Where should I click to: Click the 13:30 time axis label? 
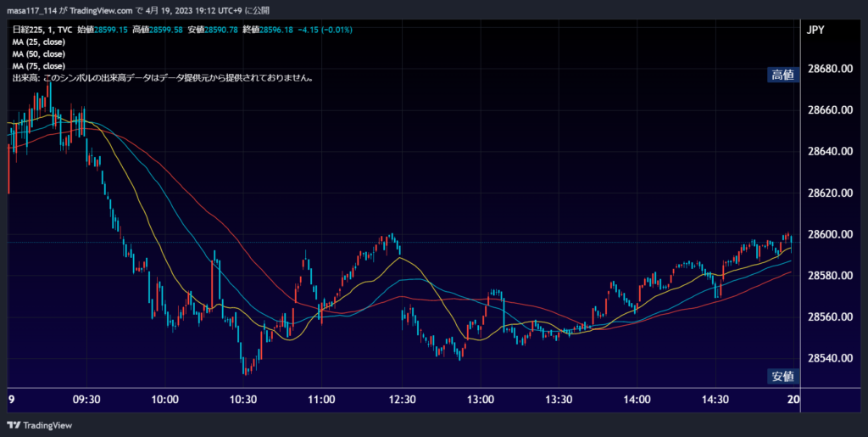click(559, 400)
